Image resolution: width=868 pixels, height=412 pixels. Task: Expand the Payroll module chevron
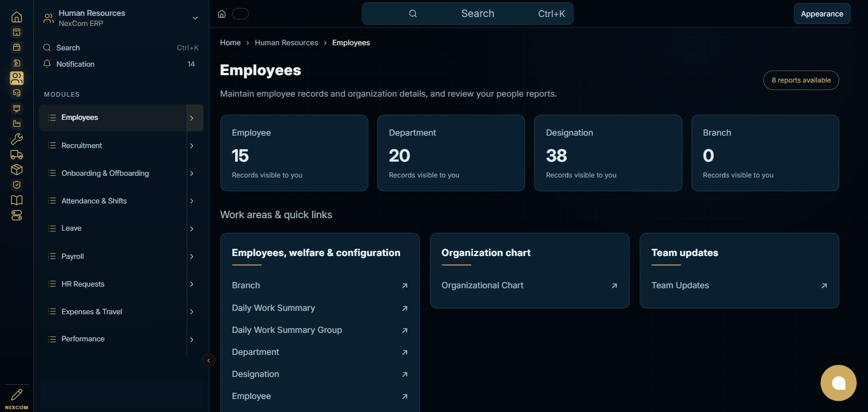[192, 257]
